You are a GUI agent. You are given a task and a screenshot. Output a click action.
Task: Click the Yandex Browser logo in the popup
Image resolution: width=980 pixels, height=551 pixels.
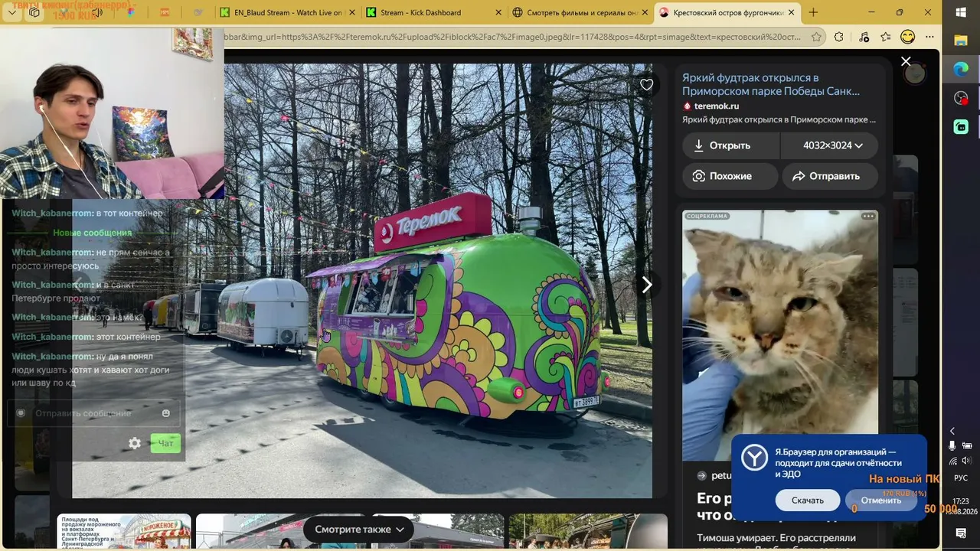(x=754, y=458)
